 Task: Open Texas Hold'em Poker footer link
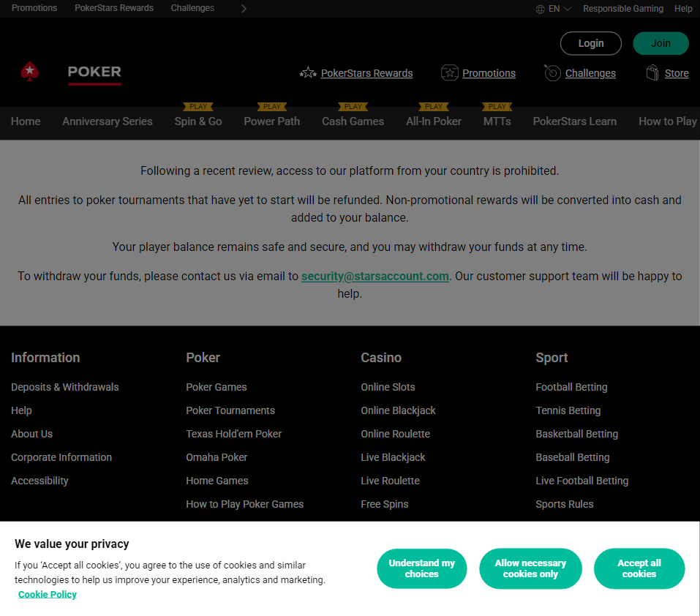tap(233, 434)
